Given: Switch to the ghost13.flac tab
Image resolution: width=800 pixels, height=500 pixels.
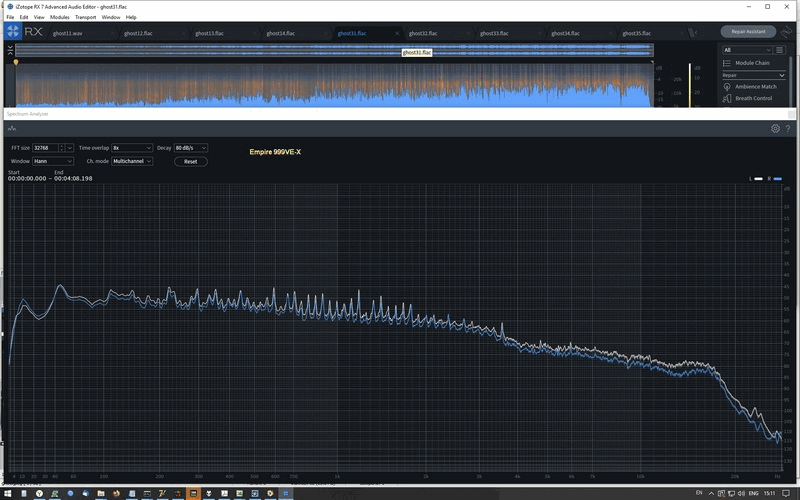Looking at the screenshot, I should (x=210, y=33).
